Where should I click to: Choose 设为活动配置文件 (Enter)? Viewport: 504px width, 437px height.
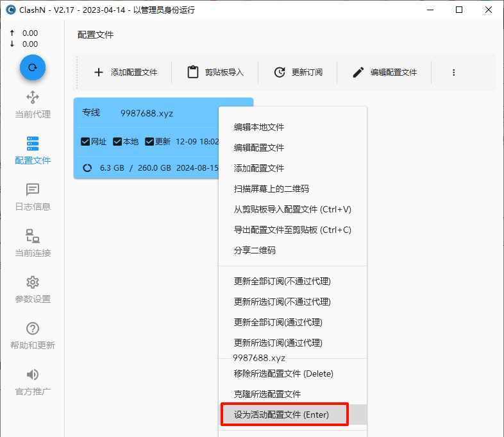coord(292,415)
